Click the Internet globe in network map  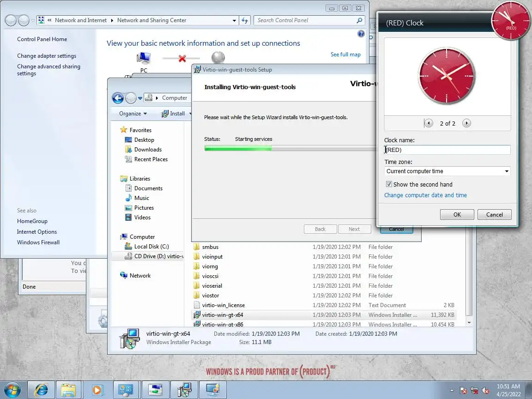(x=218, y=57)
